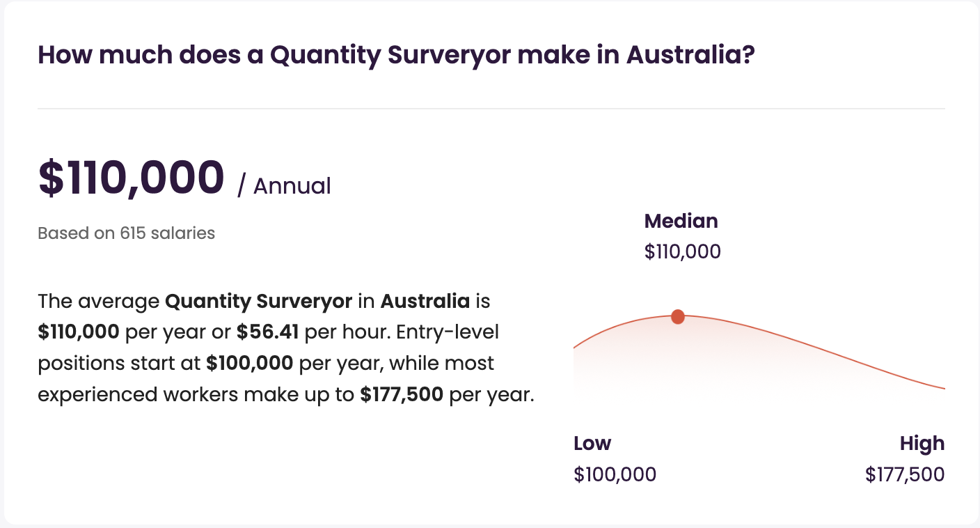
Task: Click bold 'Quantity Surveyor' in the paragraph
Action: [x=258, y=302]
